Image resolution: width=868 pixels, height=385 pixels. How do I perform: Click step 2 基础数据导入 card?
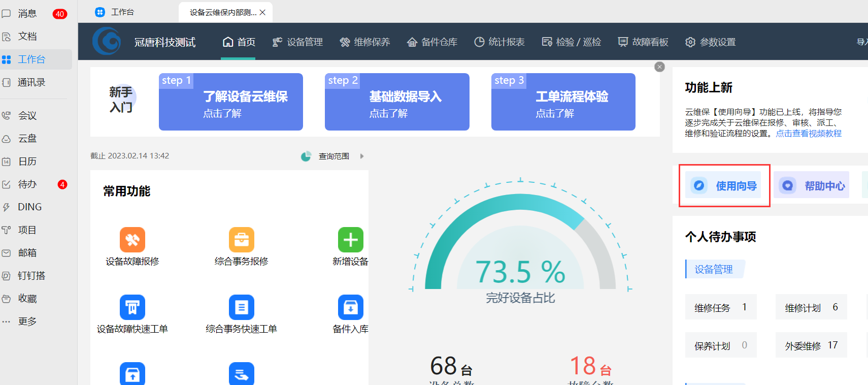click(x=397, y=102)
